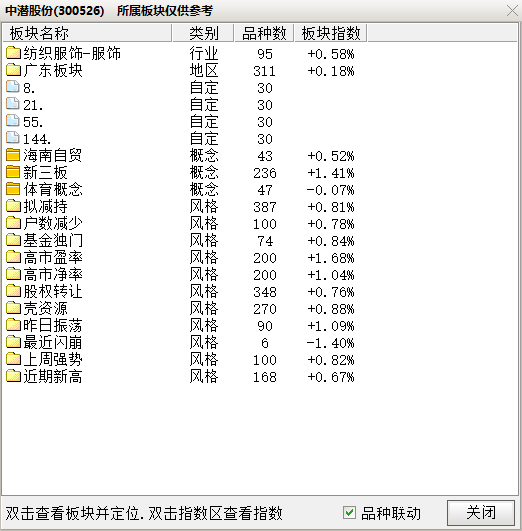Select the 壳资源 row name
Viewport: 522px width, 531px height.
pyautogui.click(x=45, y=309)
